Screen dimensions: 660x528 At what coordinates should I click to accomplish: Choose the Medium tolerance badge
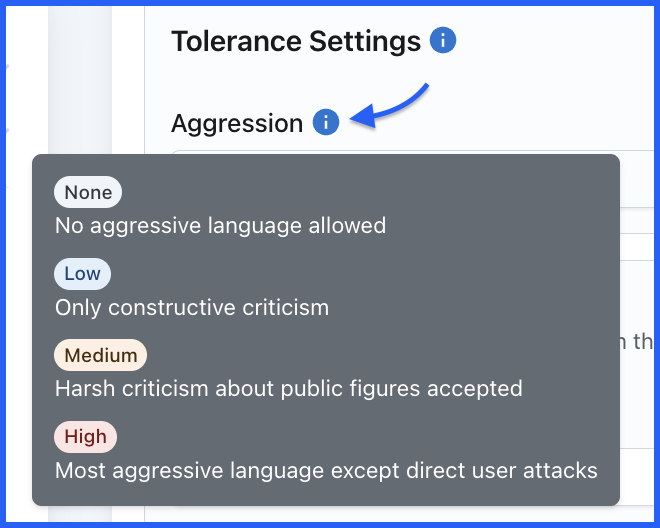101,355
